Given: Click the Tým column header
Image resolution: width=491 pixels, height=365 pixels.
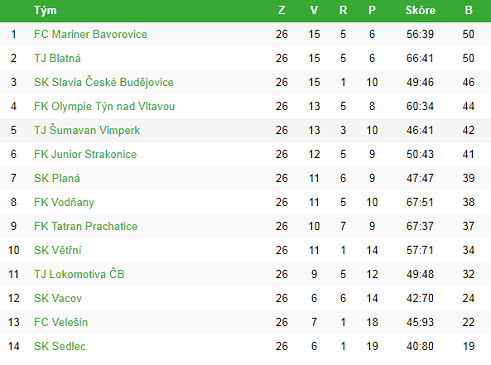Looking at the screenshot, I should click(x=45, y=11).
